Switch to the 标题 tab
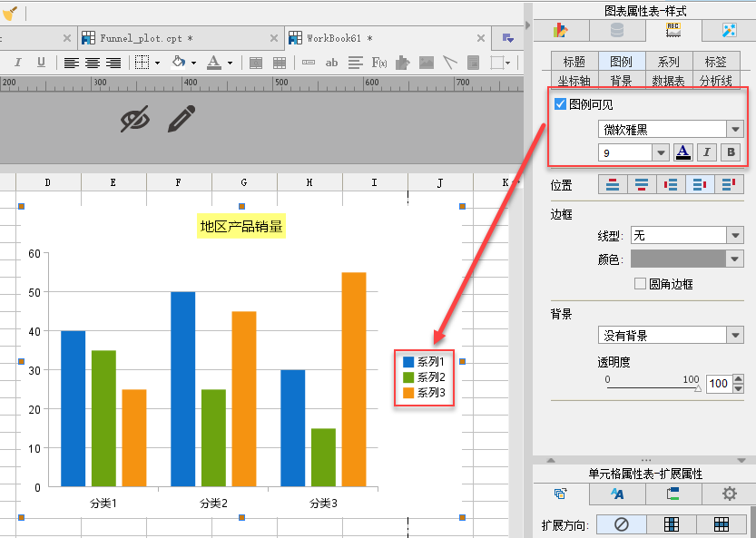 (x=574, y=61)
